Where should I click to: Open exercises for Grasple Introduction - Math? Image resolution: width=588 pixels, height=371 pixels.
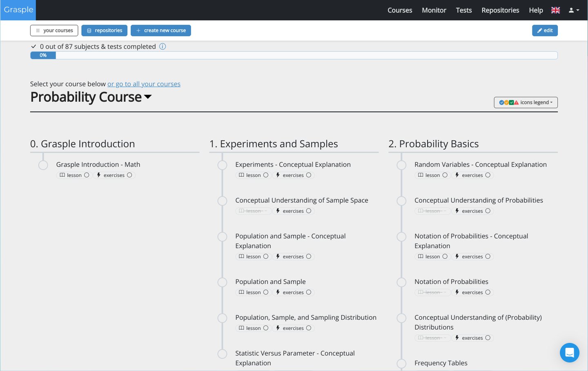pos(114,175)
